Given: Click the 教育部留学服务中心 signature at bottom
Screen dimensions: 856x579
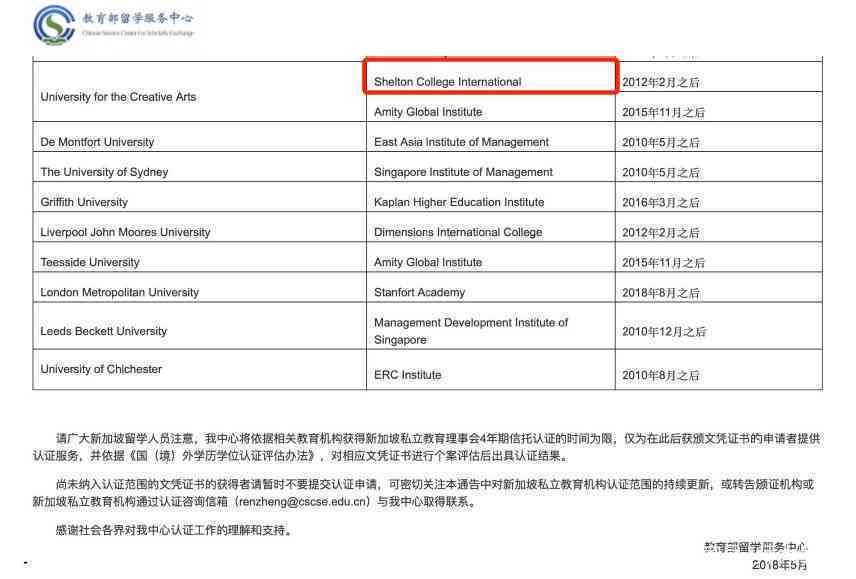Looking at the screenshot, I should pos(756,547).
